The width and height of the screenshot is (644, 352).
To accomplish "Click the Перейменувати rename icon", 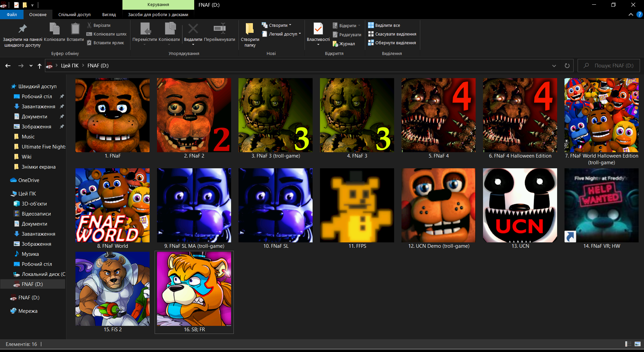I will (220, 29).
